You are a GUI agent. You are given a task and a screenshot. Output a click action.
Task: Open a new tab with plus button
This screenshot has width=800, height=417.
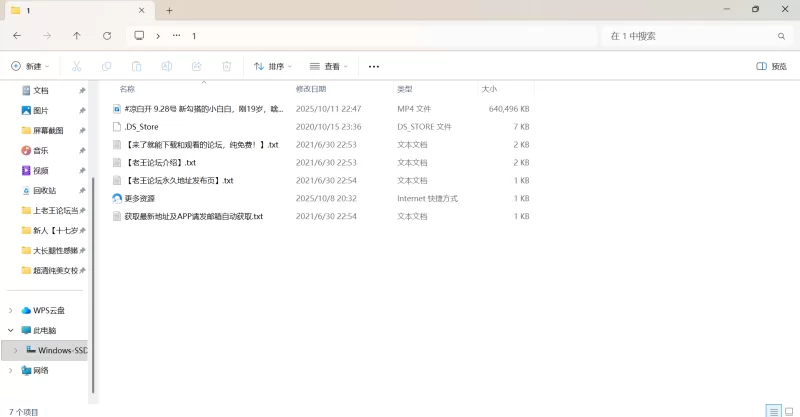[169, 10]
